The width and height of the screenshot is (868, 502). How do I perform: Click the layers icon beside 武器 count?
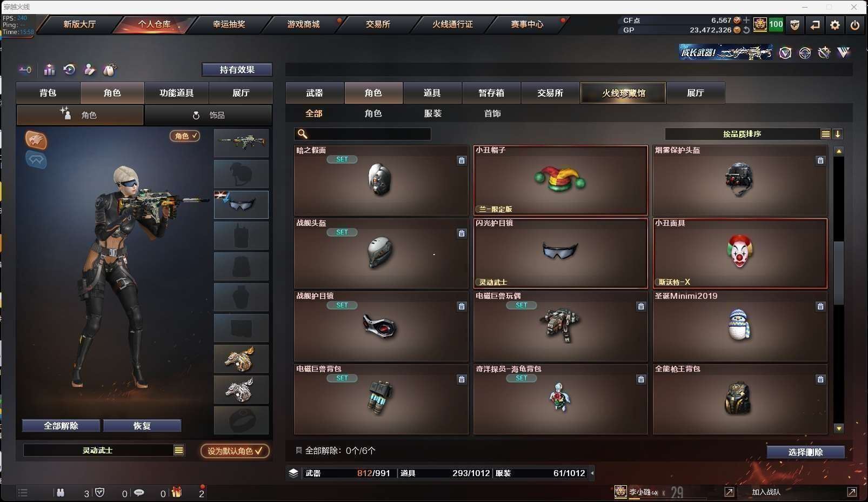tap(293, 473)
